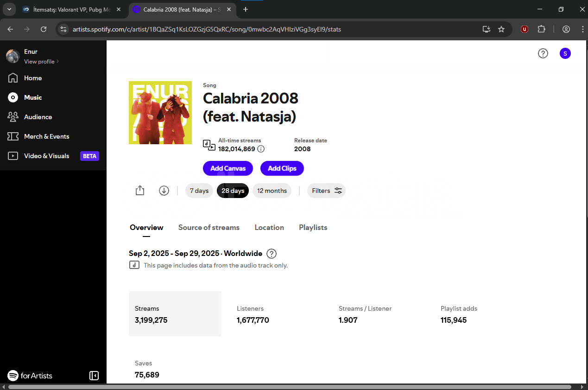Select the Streams / Listener stat
The width and height of the screenshot is (588, 390).
379,314
